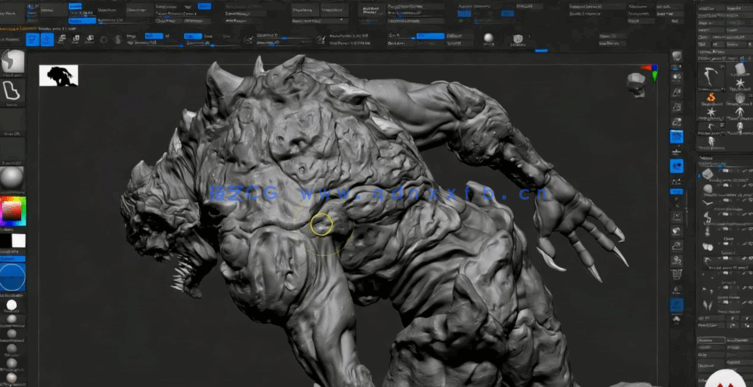
Task: Toggle the blue Zadd button
Action: [x=193, y=36]
